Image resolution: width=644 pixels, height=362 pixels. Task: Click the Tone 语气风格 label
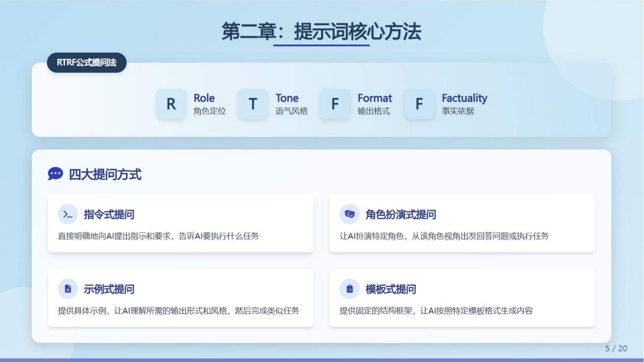coord(291,104)
